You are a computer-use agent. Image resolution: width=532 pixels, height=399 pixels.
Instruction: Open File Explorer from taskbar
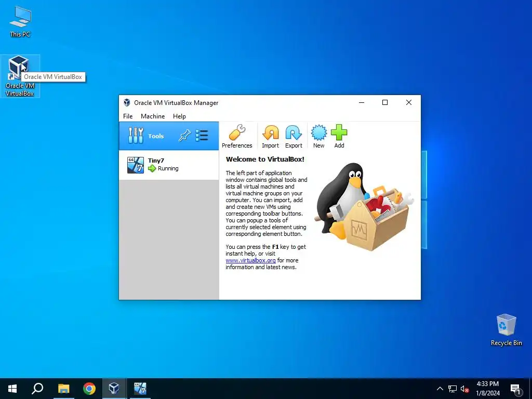[63, 389]
